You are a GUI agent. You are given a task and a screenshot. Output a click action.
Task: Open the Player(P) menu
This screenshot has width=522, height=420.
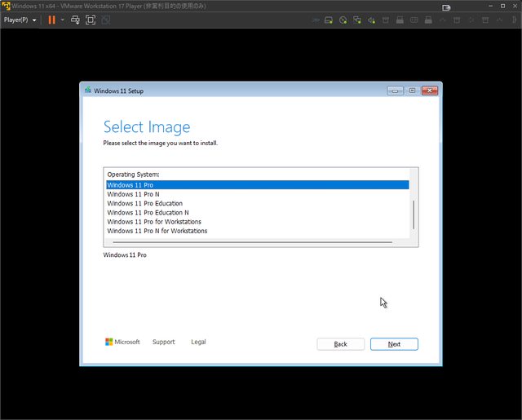click(20, 20)
